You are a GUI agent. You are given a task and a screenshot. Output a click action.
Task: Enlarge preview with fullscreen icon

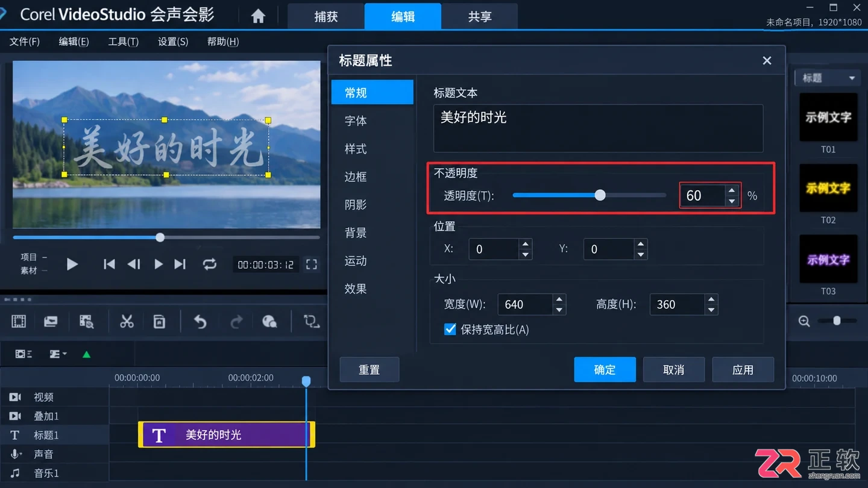point(312,264)
